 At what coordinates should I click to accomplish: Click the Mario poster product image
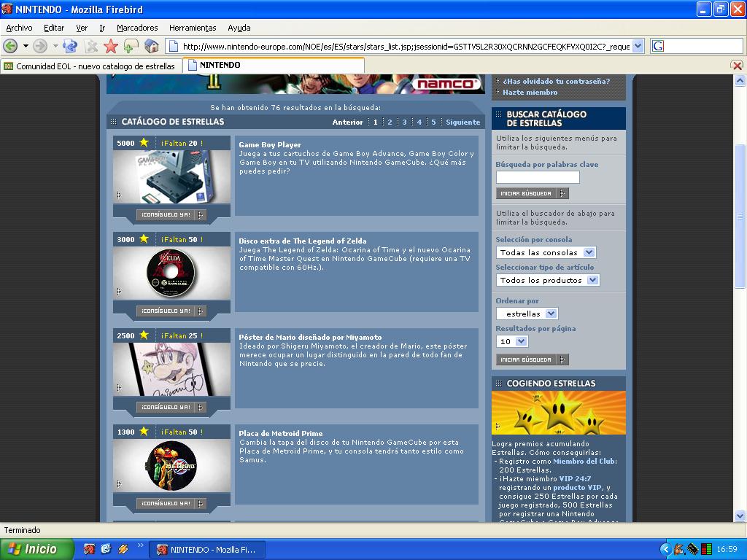[172, 370]
